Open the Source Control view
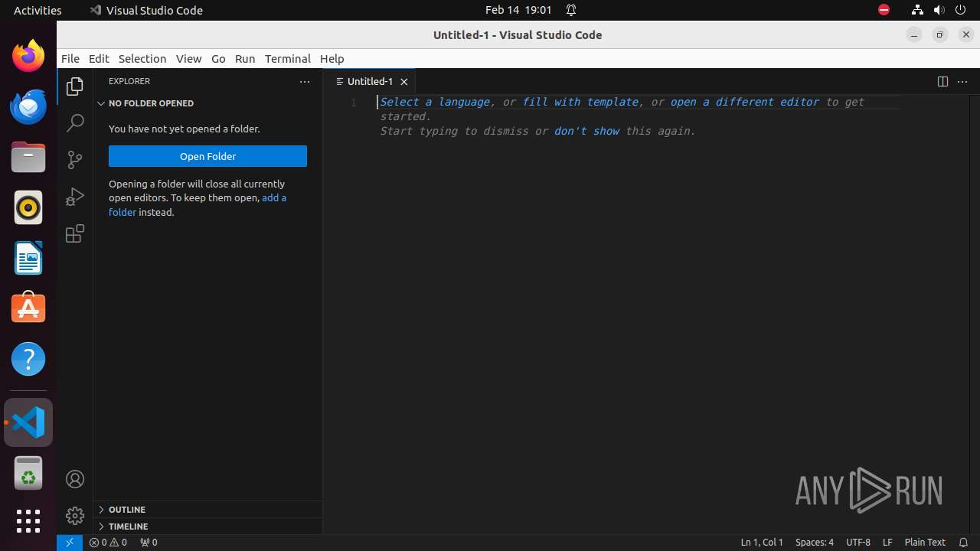 point(75,159)
